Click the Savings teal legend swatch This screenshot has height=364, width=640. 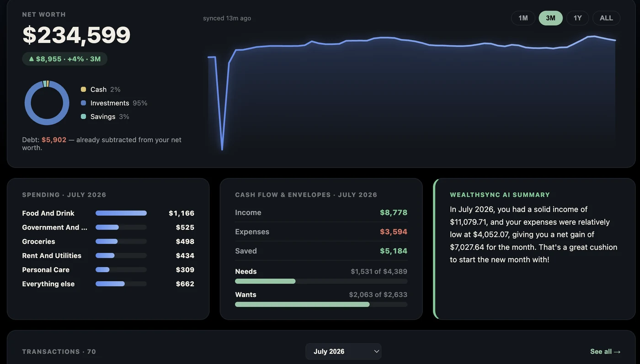(x=83, y=116)
